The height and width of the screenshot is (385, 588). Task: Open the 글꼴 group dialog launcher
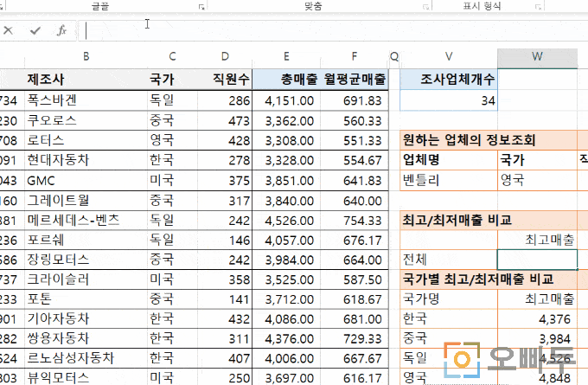coord(201,7)
